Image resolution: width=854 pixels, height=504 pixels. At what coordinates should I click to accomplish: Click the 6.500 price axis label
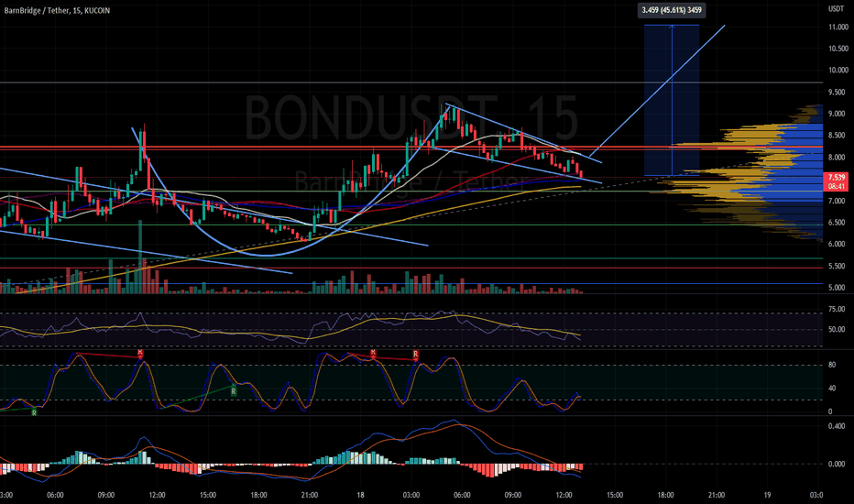838,223
